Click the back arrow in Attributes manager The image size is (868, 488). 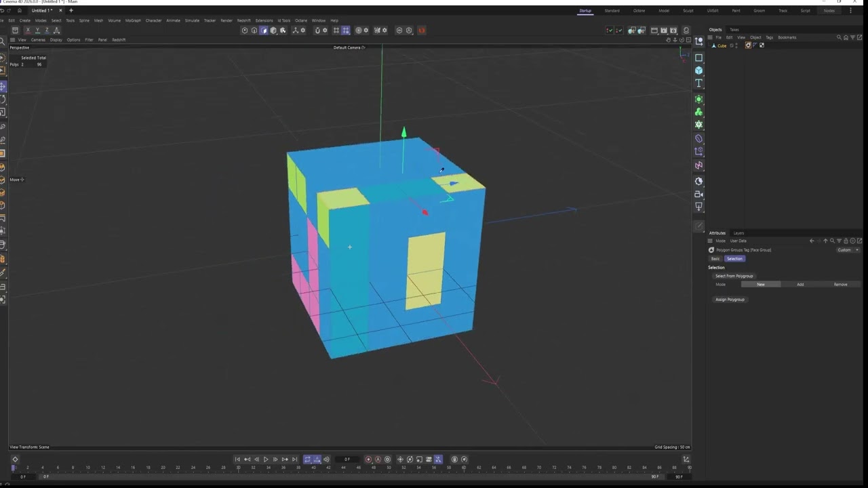812,241
